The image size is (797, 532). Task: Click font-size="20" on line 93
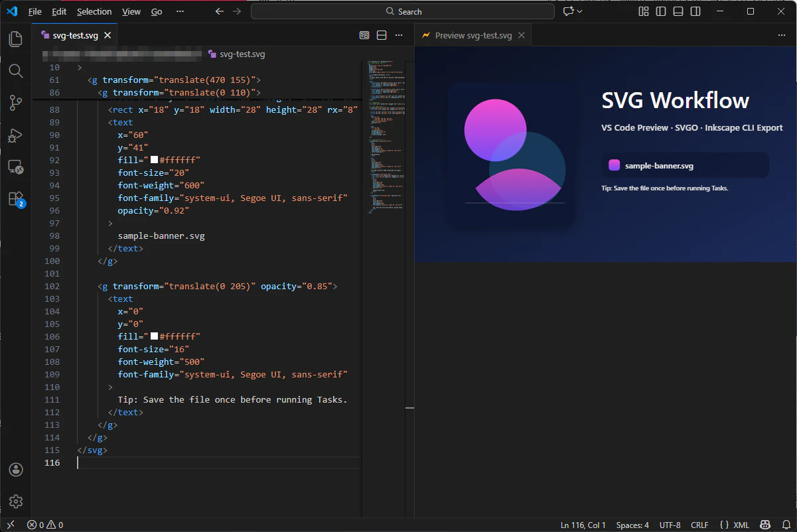[x=154, y=172]
